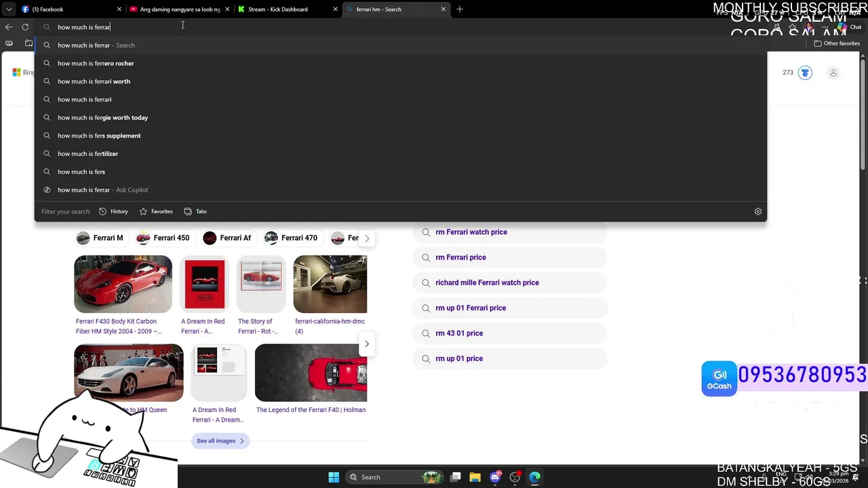Advance the image chips carousel arrow

click(x=367, y=238)
